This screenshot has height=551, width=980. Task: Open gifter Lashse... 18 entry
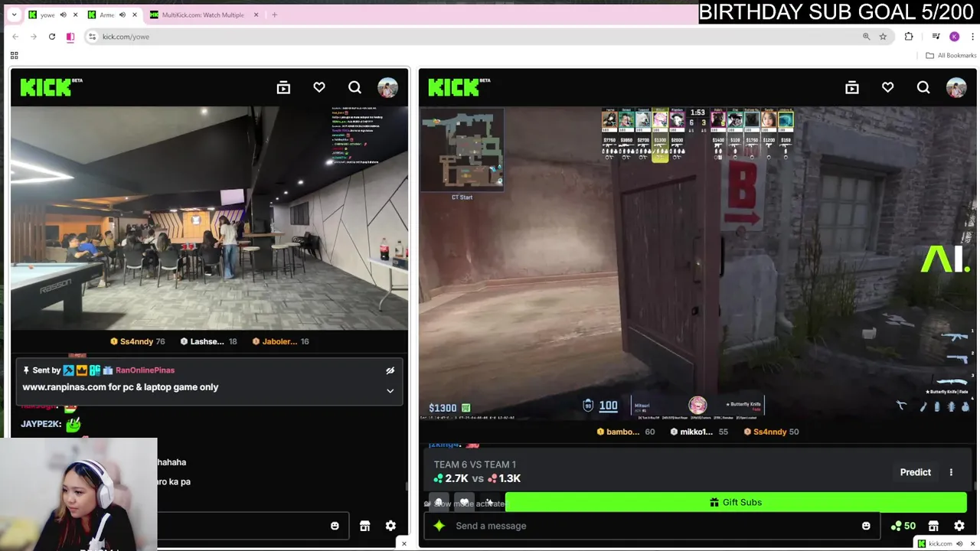pyautogui.click(x=208, y=341)
